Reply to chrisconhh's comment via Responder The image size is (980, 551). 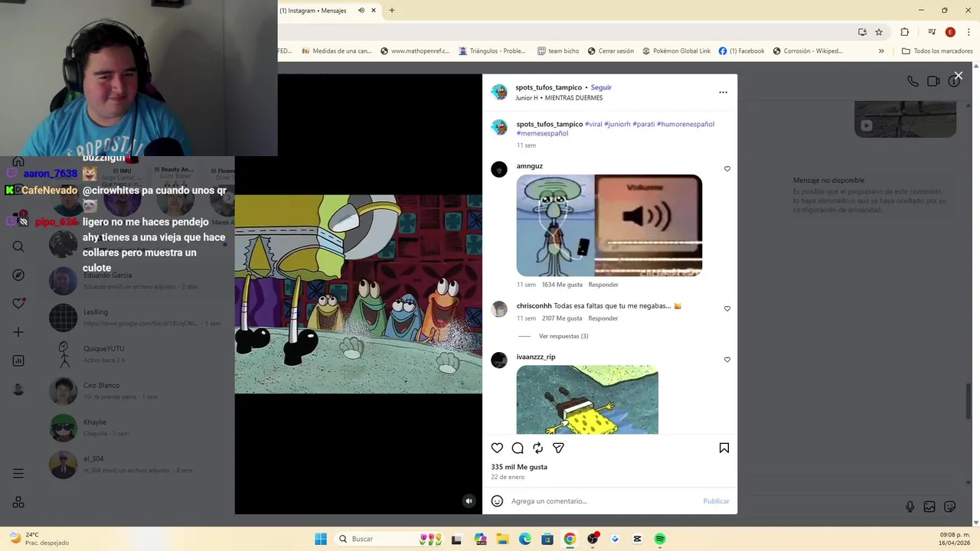[603, 318]
